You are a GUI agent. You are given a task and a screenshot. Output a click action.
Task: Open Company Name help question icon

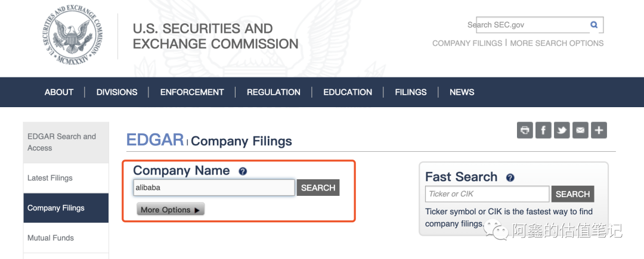243,171
